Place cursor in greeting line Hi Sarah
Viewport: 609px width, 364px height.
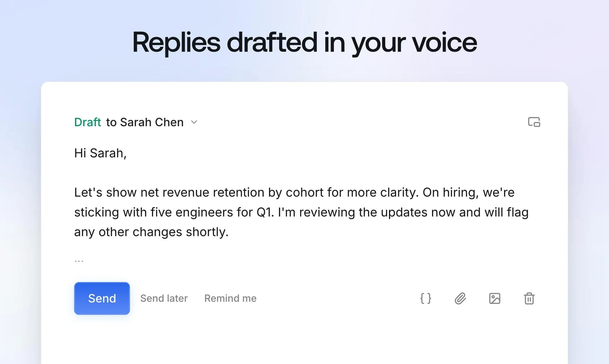[100, 153]
